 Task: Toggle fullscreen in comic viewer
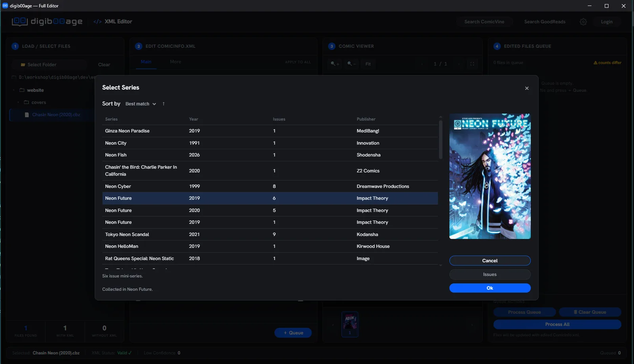[x=472, y=64]
